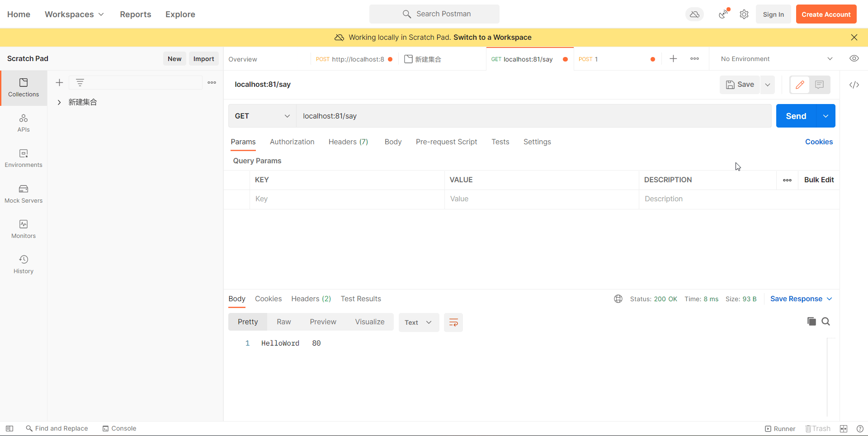
Task: Add a new request tab
Action: pyautogui.click(x=673, y=59)
